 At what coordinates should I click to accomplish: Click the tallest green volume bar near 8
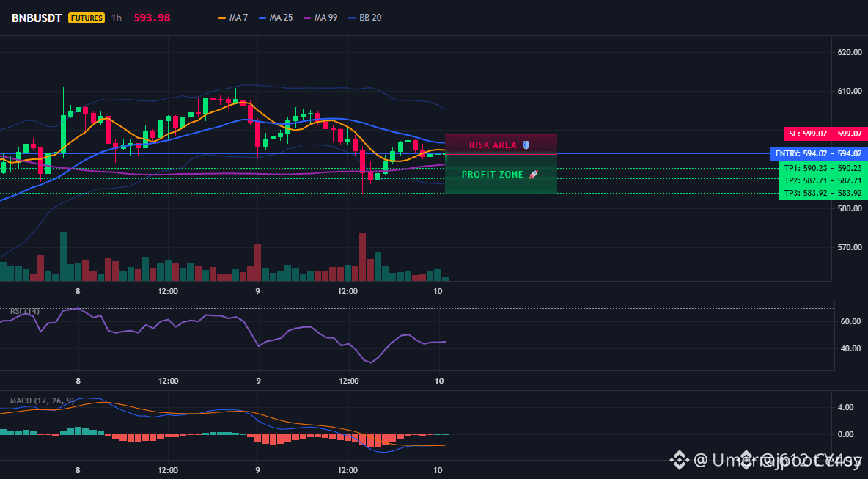(63, 257)
